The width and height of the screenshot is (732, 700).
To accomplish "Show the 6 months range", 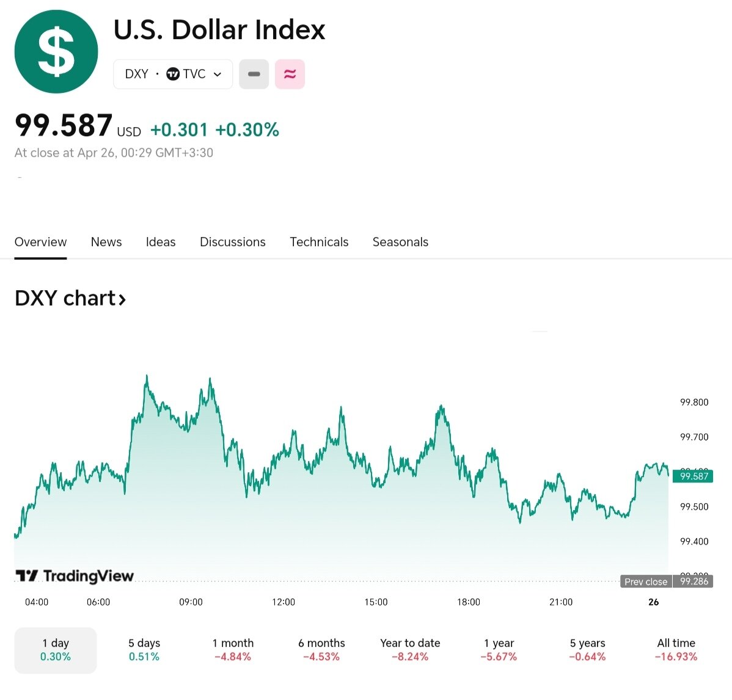I will coord(321,650).
